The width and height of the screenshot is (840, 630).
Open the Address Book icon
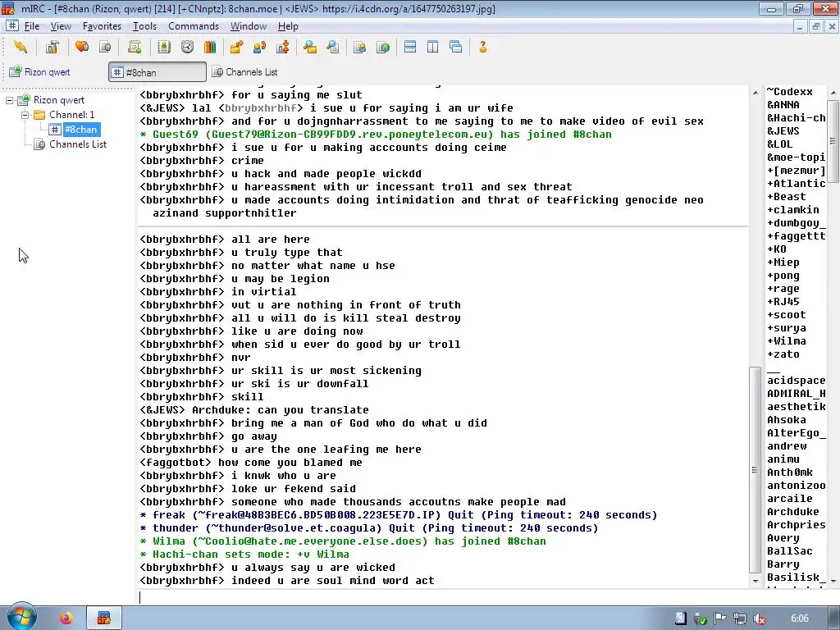coord(163,47)
